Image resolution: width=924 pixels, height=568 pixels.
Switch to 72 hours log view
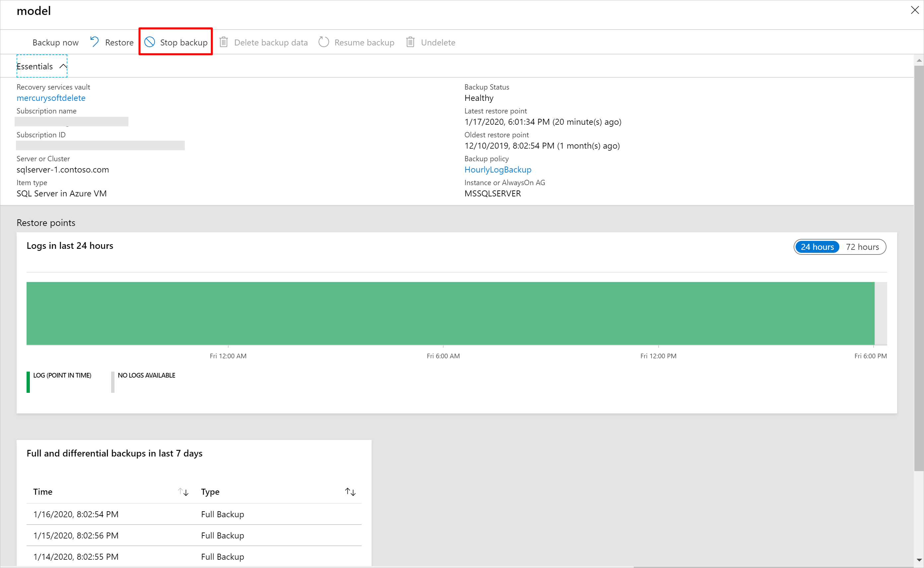[863, 247]
